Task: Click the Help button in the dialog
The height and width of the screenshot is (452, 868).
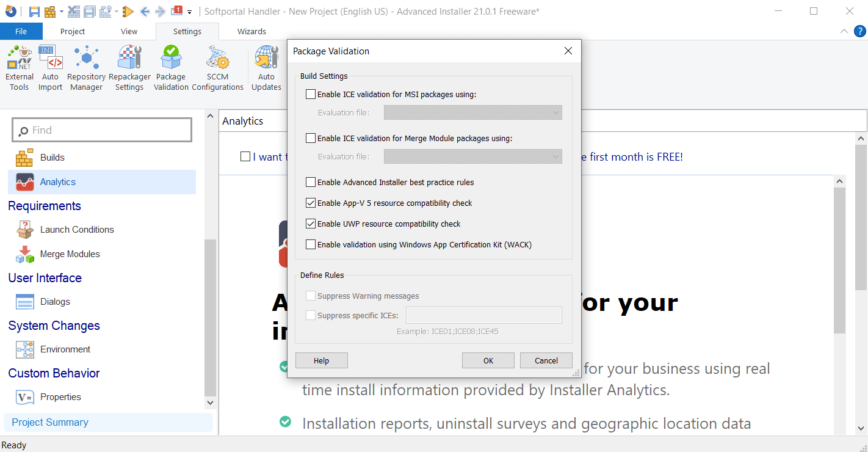Action: 322,360
